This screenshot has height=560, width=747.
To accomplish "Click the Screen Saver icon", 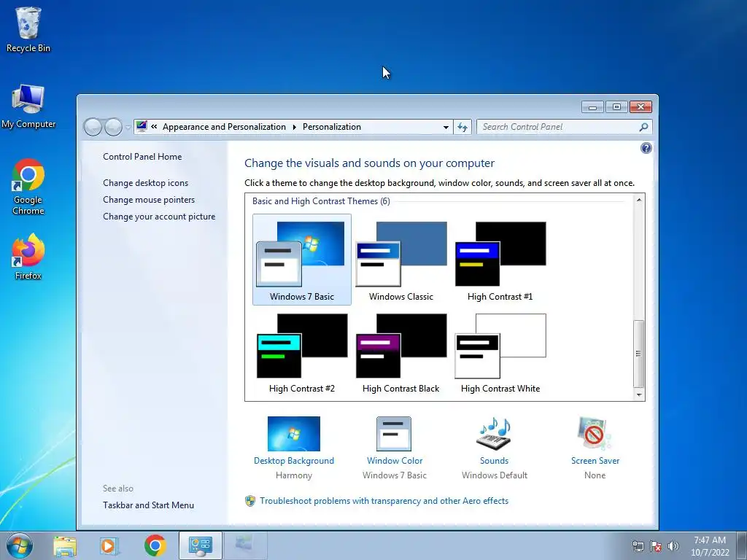I will [x=595, y=434].
